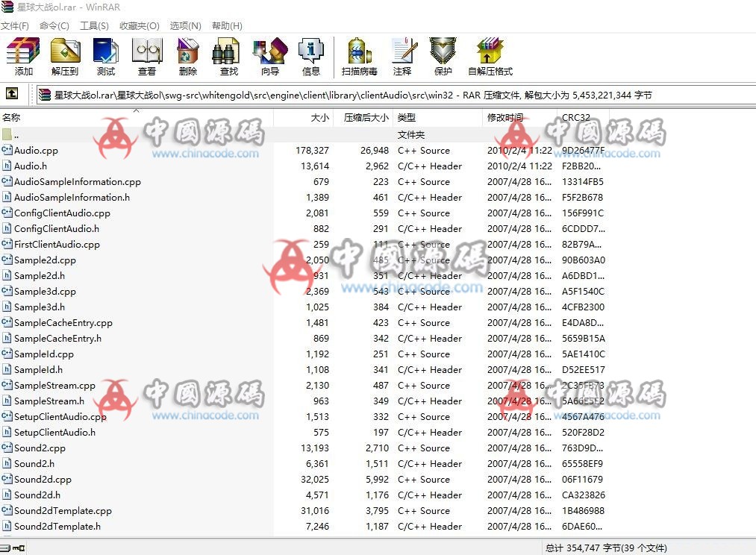
Task: Show archive Info (信息) icon
Action: (x=310, y=57)
